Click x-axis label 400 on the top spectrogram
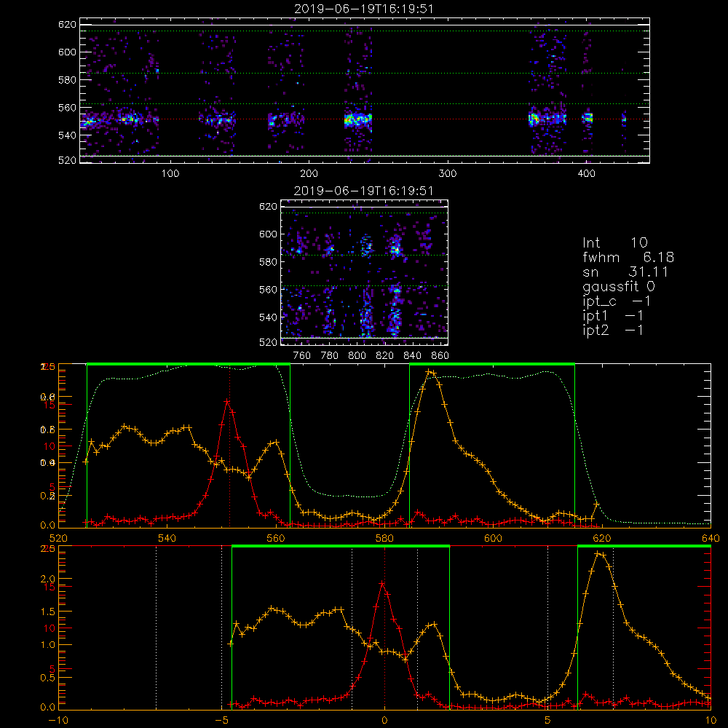728x728 pixels. click(x=586, y=174)
